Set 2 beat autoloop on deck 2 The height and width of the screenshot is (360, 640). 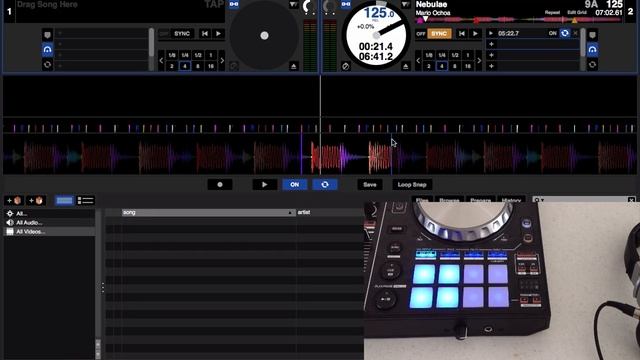(x=429, y=66)
